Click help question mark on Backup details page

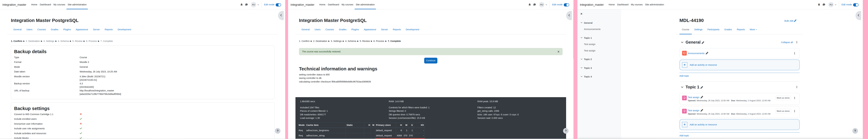(278, 131)
